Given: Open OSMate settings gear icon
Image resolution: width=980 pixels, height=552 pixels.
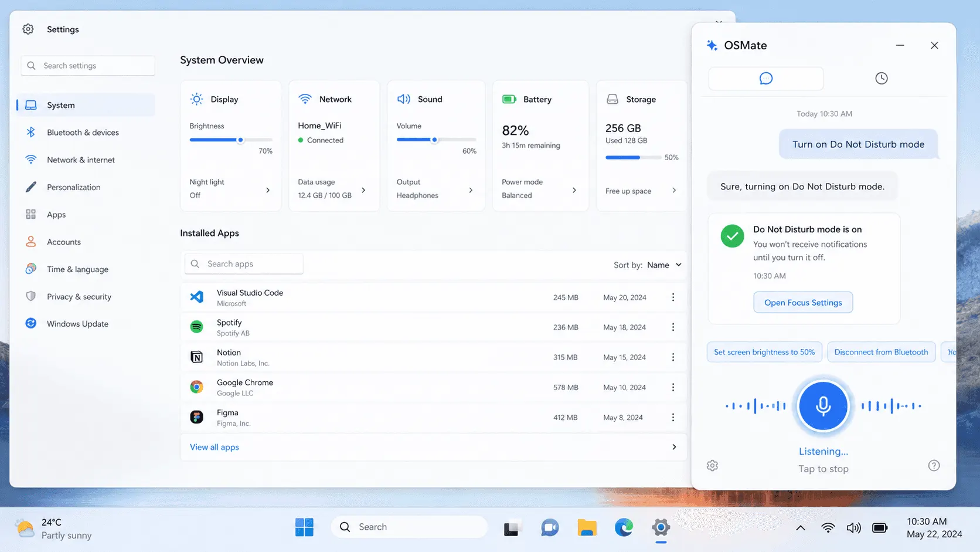Looking at the screenshot, I should coord(712,466).
